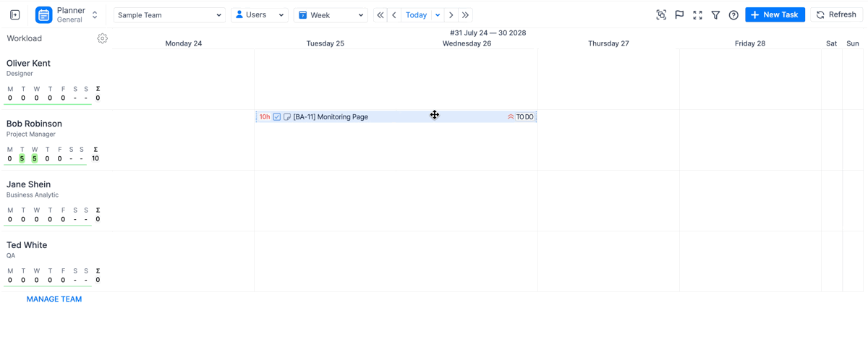Select user Bob Robinson
The width and height of the screenshot is (868, 337).
click(34, 124)
